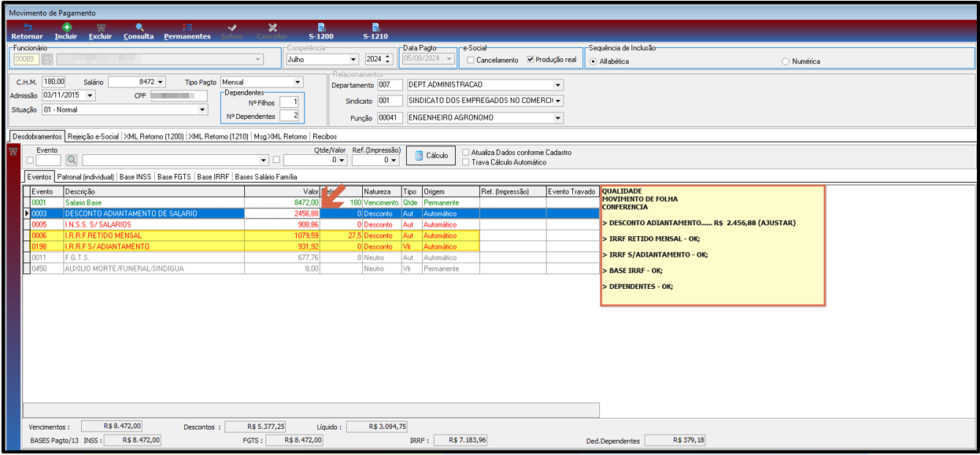
Task: Switch to the XML Retorno (1200) tab
Action: pyautogui.click(x=153, y=136)
